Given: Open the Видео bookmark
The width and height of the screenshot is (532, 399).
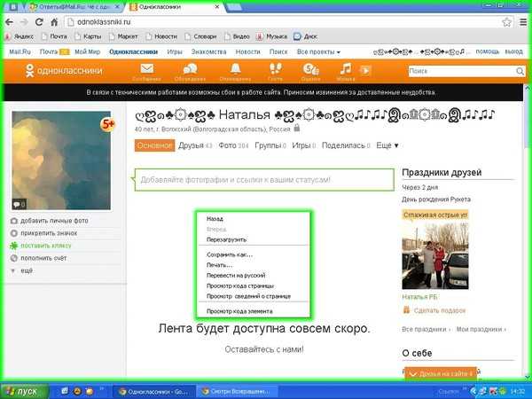Looking at the screenshot, I should point(237,36).
